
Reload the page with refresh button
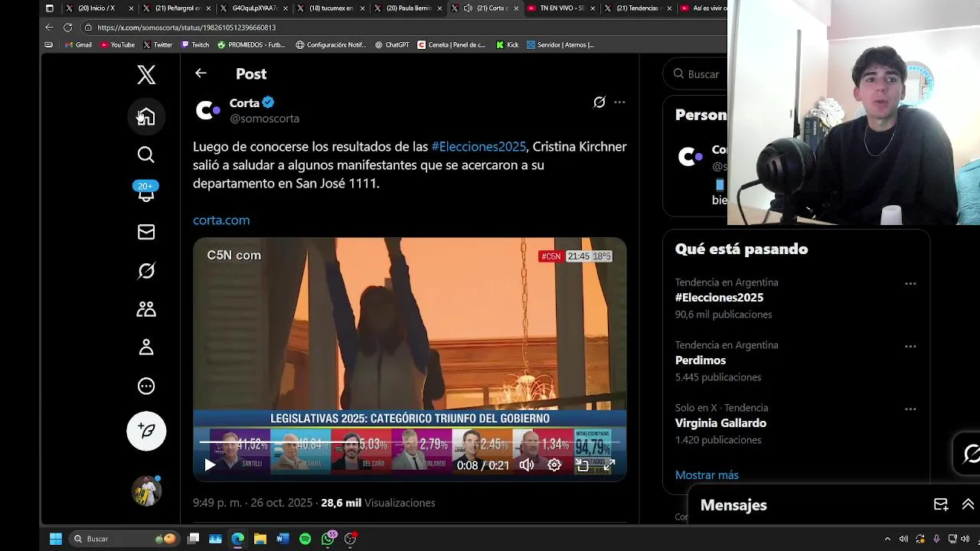coord(68,28)
